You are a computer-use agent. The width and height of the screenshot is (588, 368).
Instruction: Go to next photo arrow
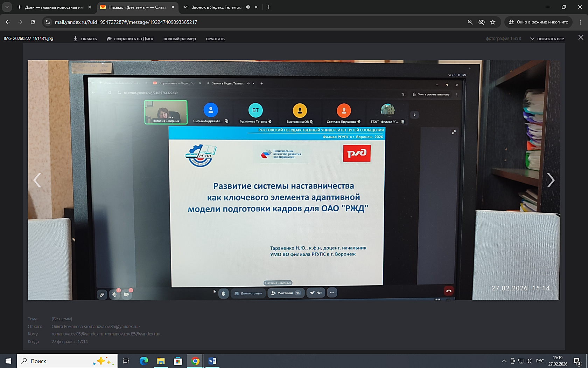[x=551, y=180]
